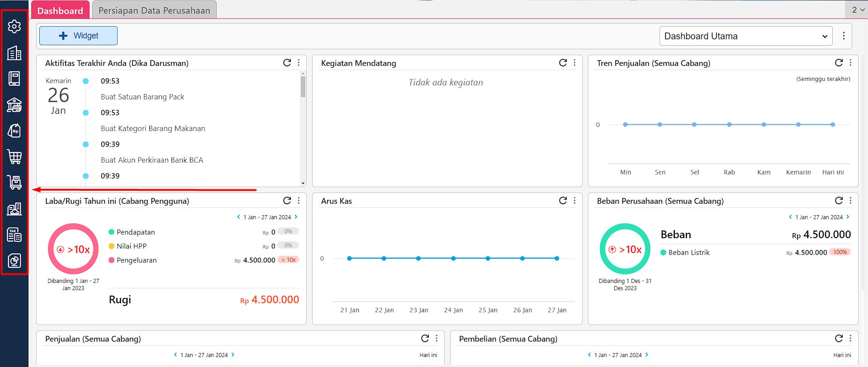Screen dimensions: 868x367
Task: Open the settings gear in sidebar
Action: tap(14, 27)
